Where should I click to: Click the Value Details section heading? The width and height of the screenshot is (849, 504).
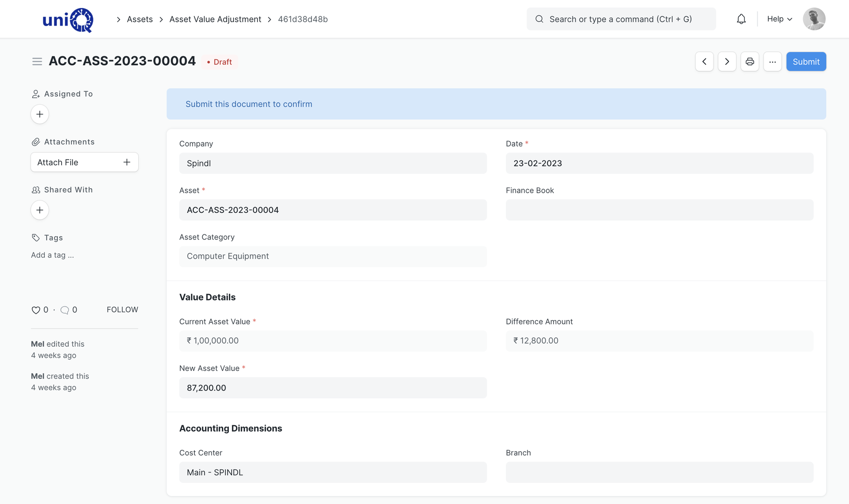click(x=207, y=297)
